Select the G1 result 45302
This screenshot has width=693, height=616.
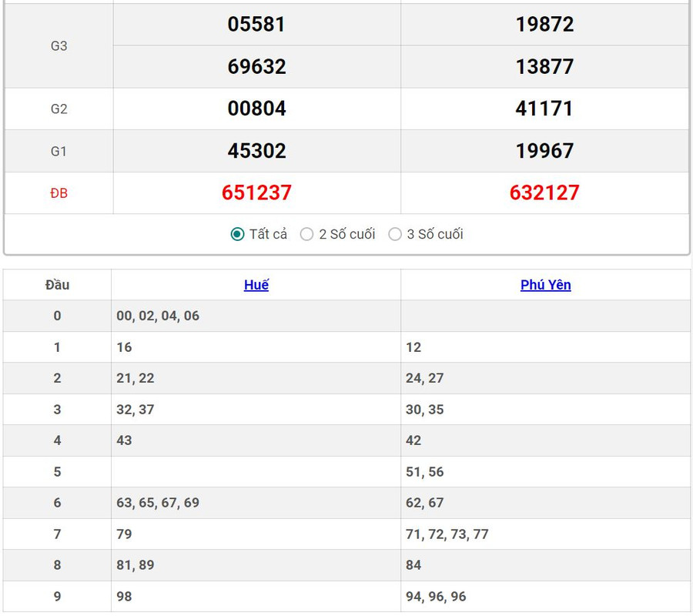click(256, 151)
